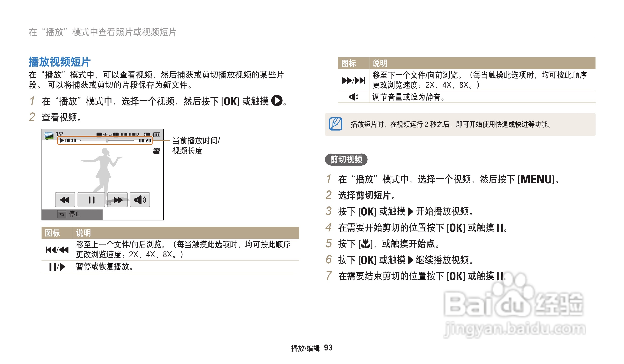Click the circled play icon in step 1

coord(277,101)
